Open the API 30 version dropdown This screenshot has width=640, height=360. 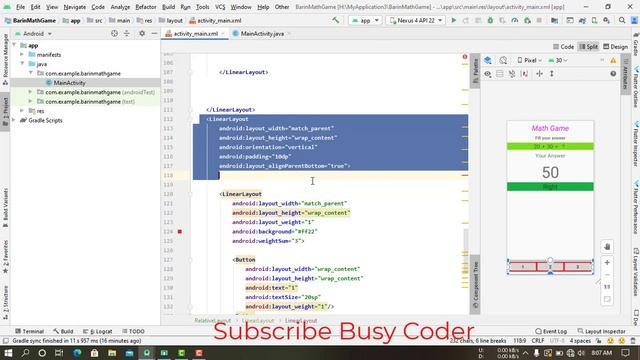click(x=558, y=60)
